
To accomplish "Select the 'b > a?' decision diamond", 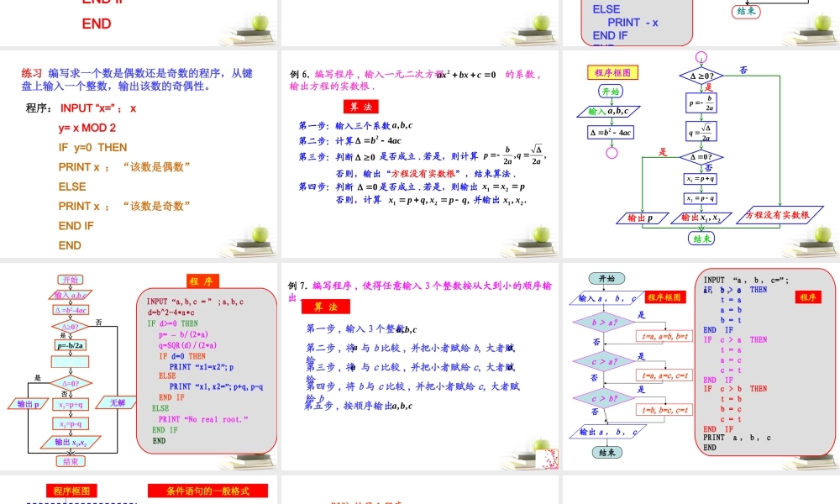I will click(x=604, y=323).
